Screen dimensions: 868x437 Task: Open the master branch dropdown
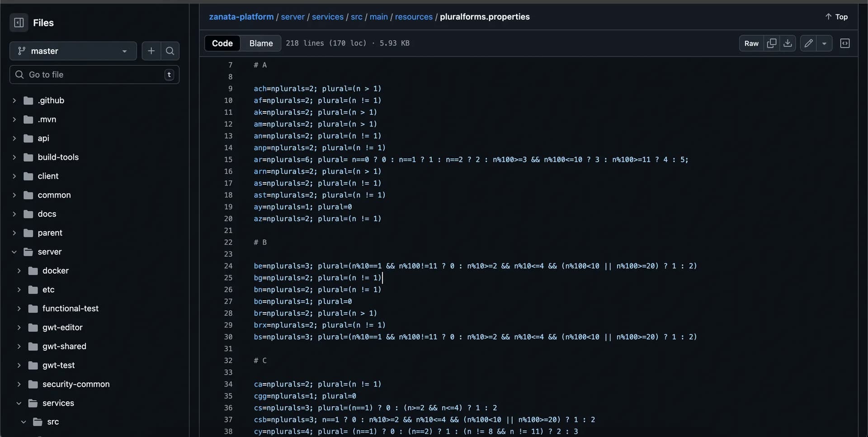point(73,51)
